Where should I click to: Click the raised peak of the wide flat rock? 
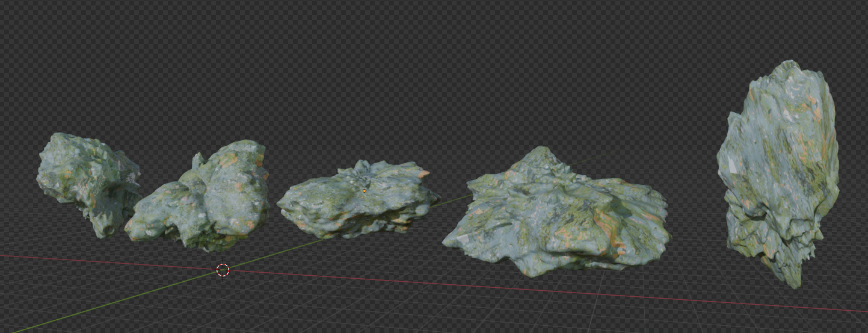pos(539,152)
